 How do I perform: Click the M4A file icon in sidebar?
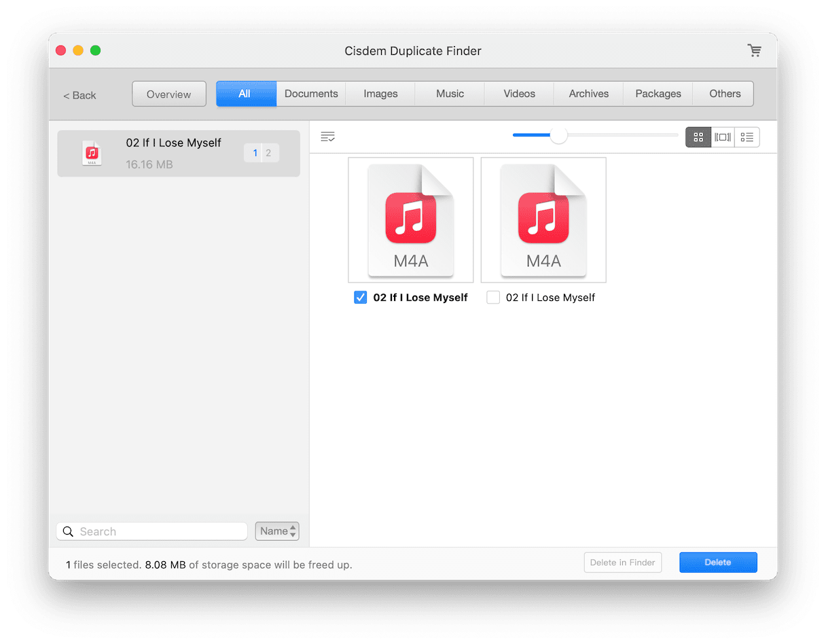(92, 154)
